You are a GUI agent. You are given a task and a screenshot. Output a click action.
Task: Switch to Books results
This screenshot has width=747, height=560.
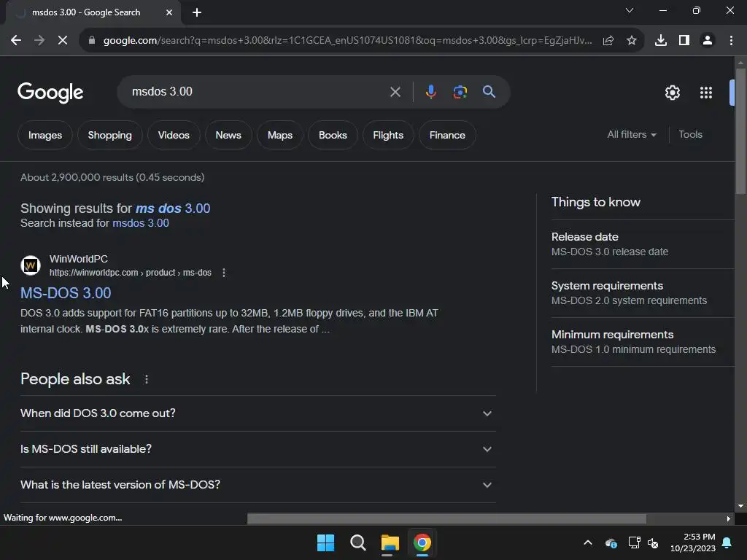[x=333, y=135]
